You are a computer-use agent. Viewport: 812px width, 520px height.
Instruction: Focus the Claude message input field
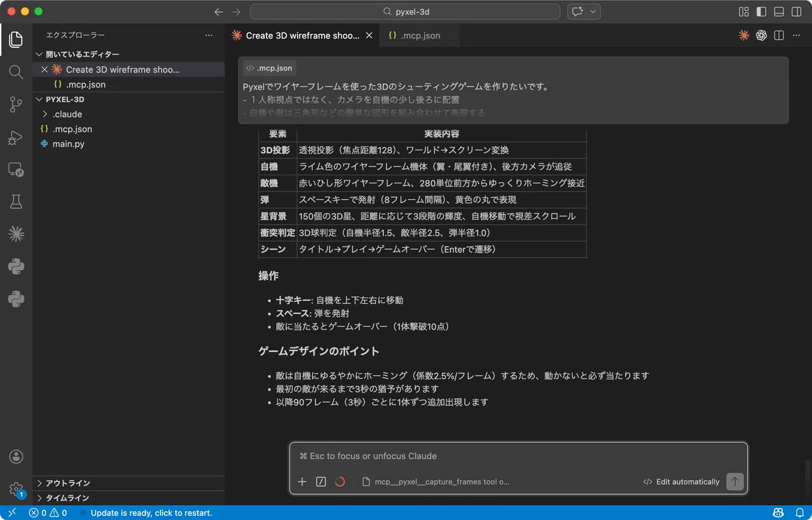click(x=518, y=456)
